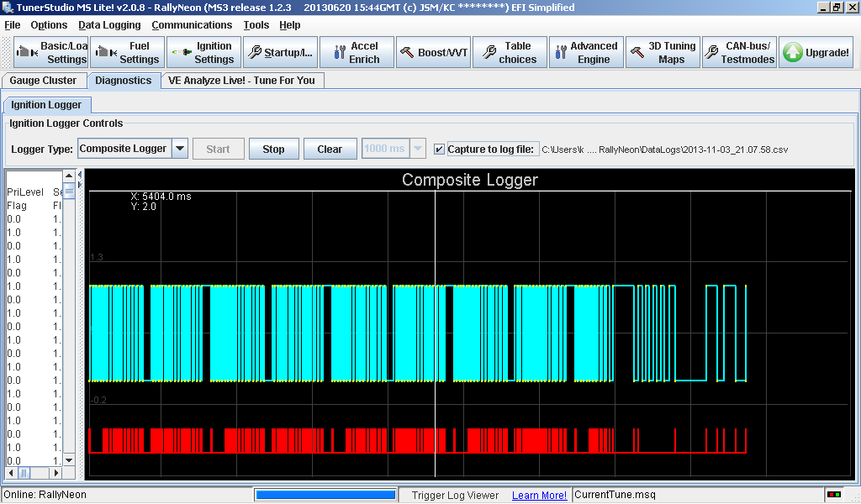
Task: Open Boost/VVT settings
Action: pos(433,52)
